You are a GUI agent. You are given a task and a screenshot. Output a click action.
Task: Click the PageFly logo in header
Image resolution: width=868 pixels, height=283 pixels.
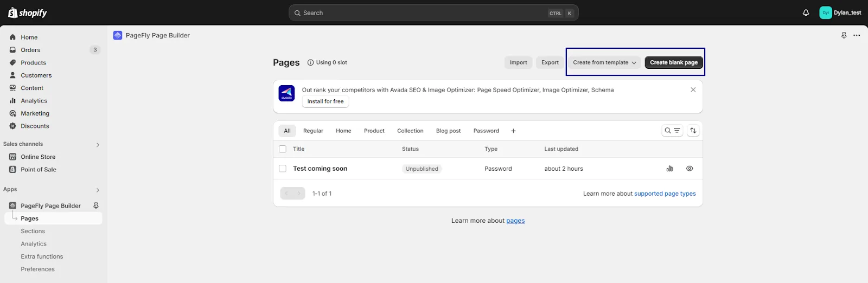(118, 35)
